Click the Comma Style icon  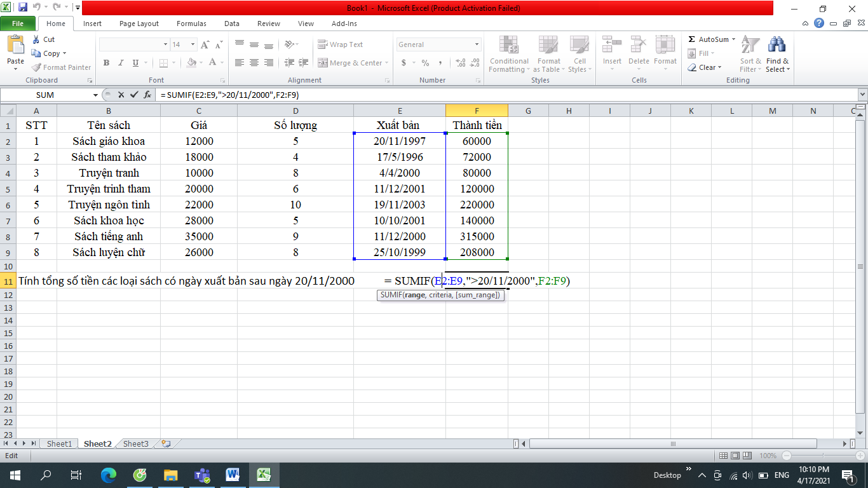coord(441,63)
